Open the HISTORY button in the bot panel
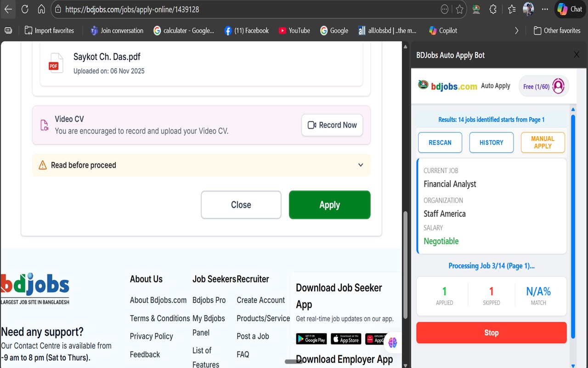Viewport: 588px width, 368px height. coord(492,143)
